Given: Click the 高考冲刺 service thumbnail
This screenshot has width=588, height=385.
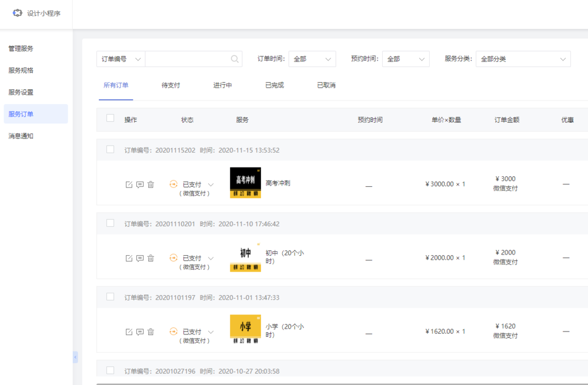Looking at the screenshot, I should point(245,183).
